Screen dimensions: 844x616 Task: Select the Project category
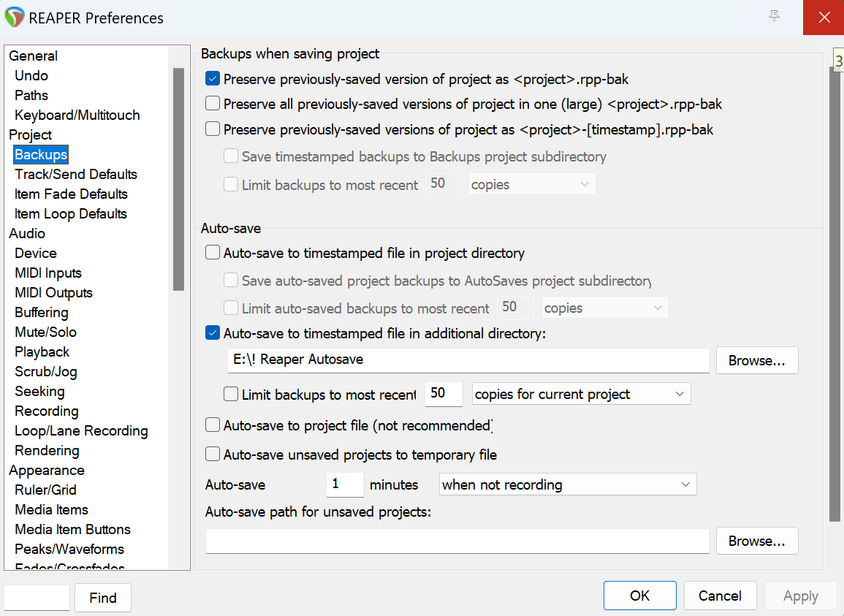30,134
